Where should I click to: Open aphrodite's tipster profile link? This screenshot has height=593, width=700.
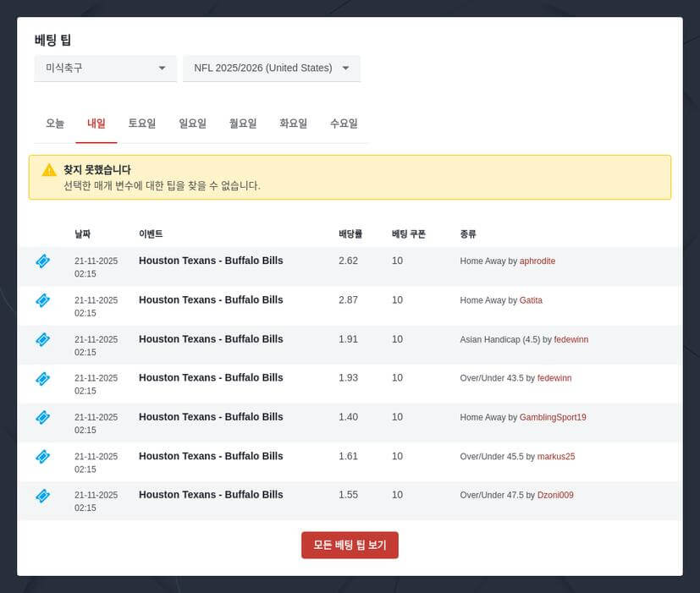coord(537,261)
